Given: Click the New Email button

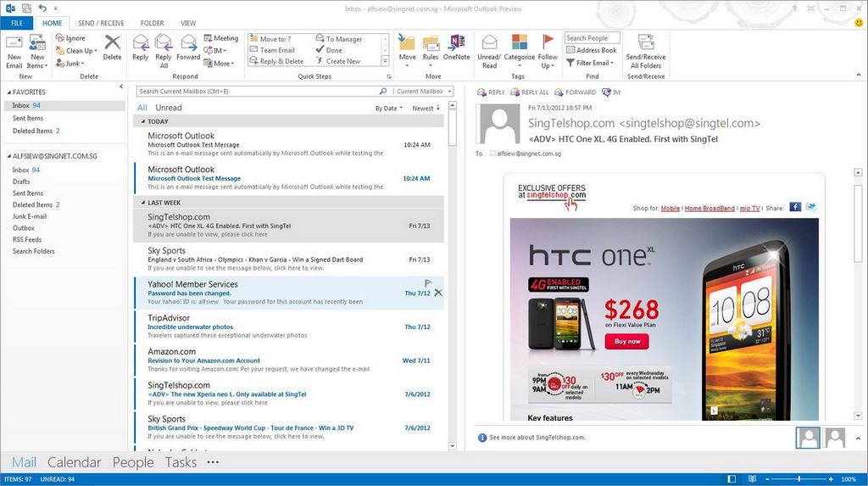Looking at the screenshot, I should (14, 52).
